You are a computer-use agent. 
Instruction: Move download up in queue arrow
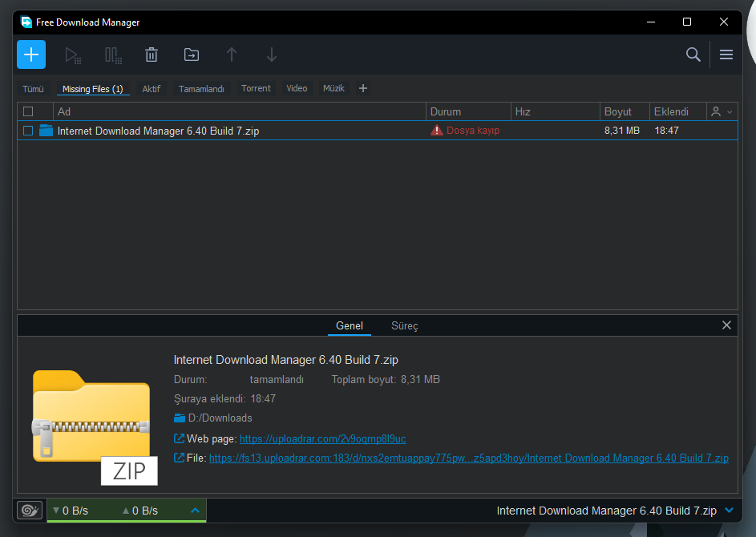[232, 55]
